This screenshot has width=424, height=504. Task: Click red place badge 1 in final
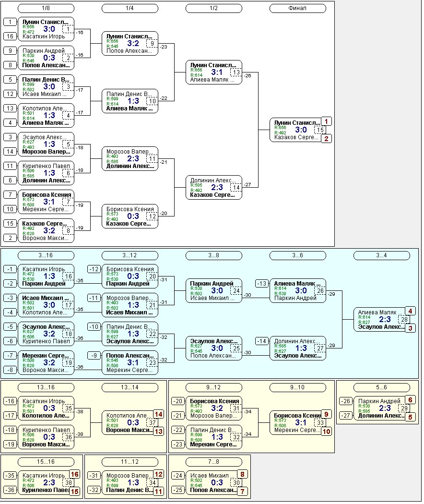326,121
